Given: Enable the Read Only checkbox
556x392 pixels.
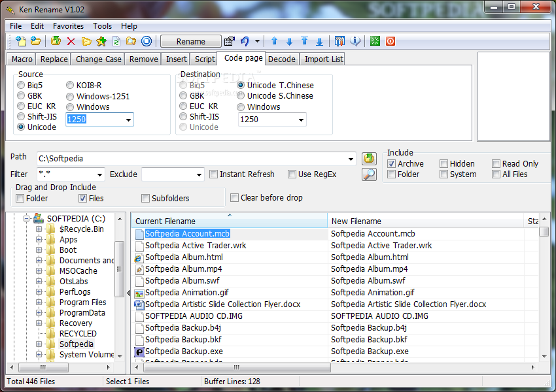Looking at the screenshot, I should [x=496, y=164].
